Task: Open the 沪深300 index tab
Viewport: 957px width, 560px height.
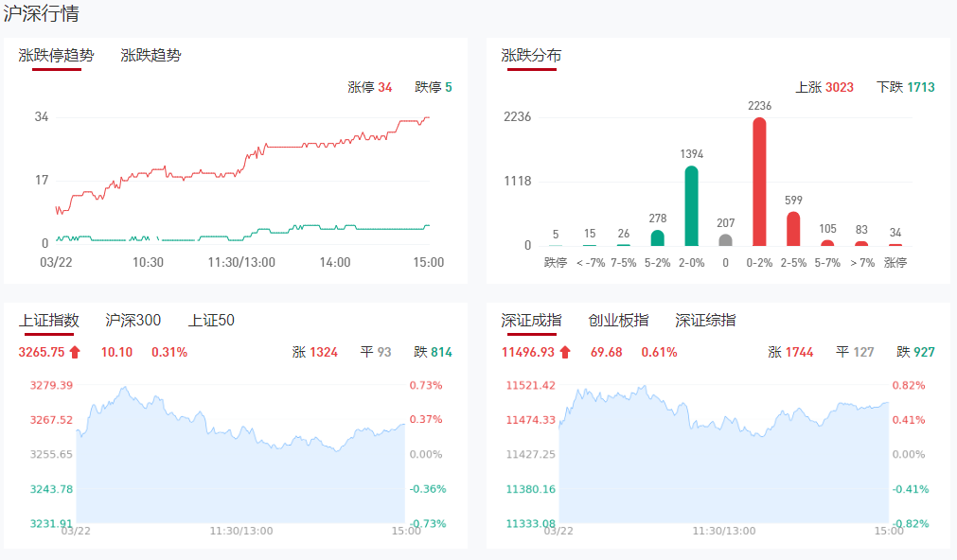Action: (x=133, y=321)
